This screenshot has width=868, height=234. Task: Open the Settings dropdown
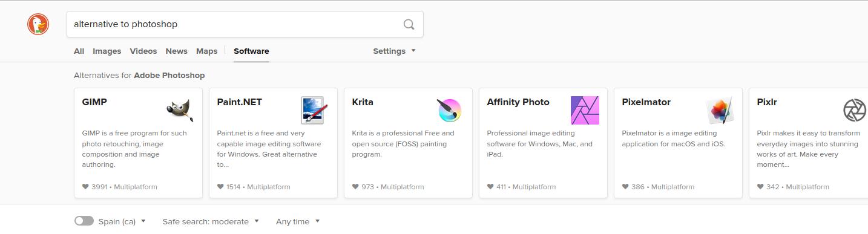click(x=394, y=51)
